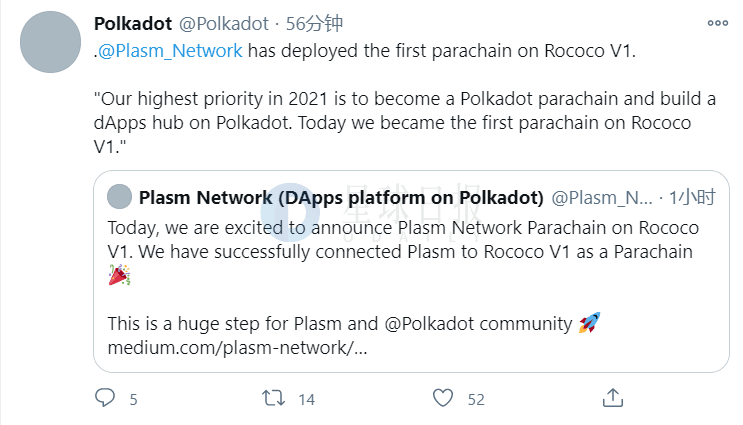Click the like count number 52
Screen dimensions: 743x425
(476, 399)
